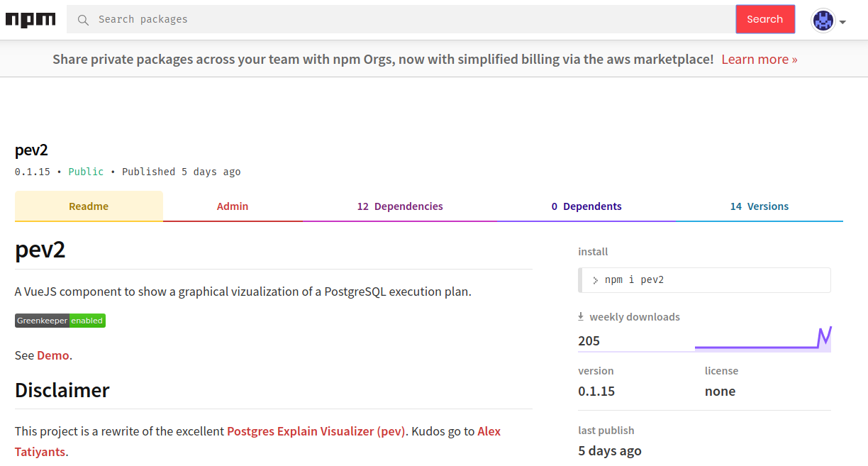Click the install label in sidebar

coord(593,252)
